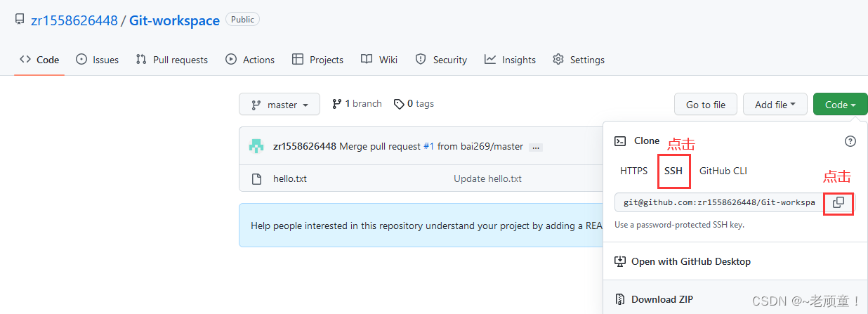
Task: Open the Actions tab
Action: click(x=250, y=60)
